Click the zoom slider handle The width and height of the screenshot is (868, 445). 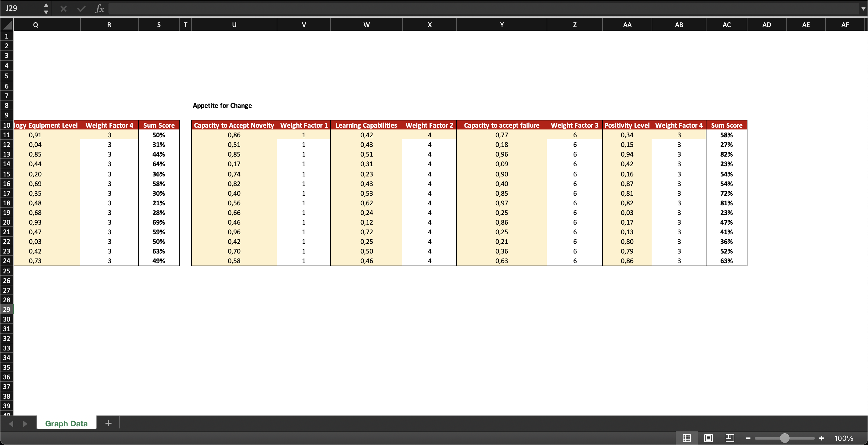(785, 438)
